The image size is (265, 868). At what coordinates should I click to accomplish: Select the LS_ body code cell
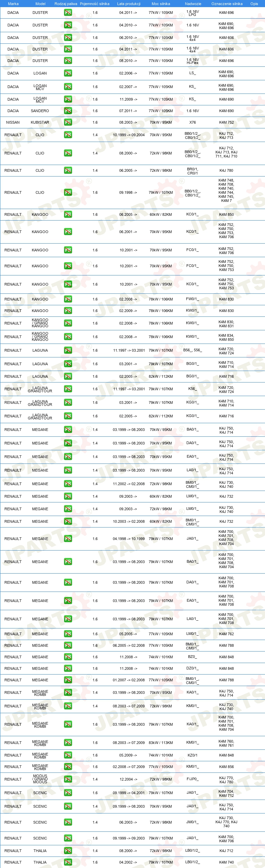192,73
